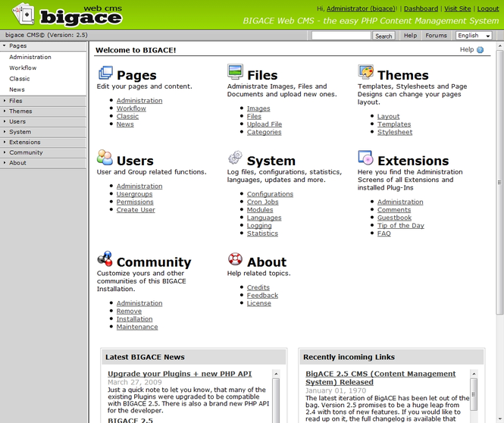The image size is (504, 423).
Task: Click the bigace playing cards logo
Action: (x=23, y=14)
